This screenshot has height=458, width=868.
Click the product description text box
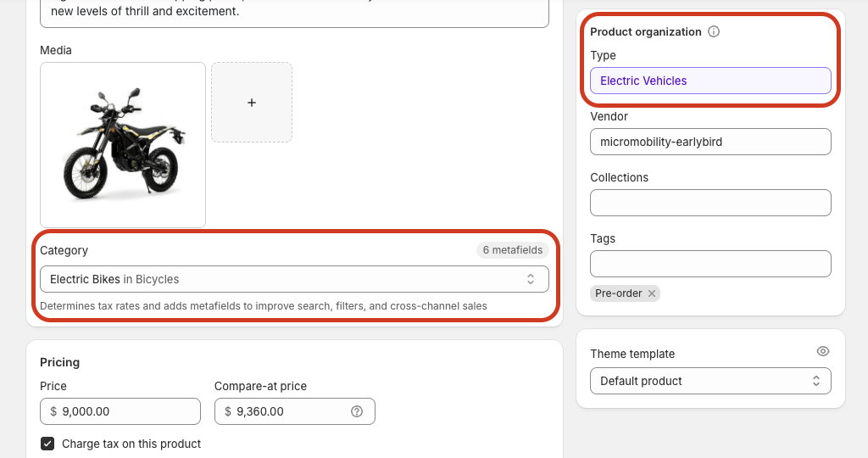click(x=294, y=12)
